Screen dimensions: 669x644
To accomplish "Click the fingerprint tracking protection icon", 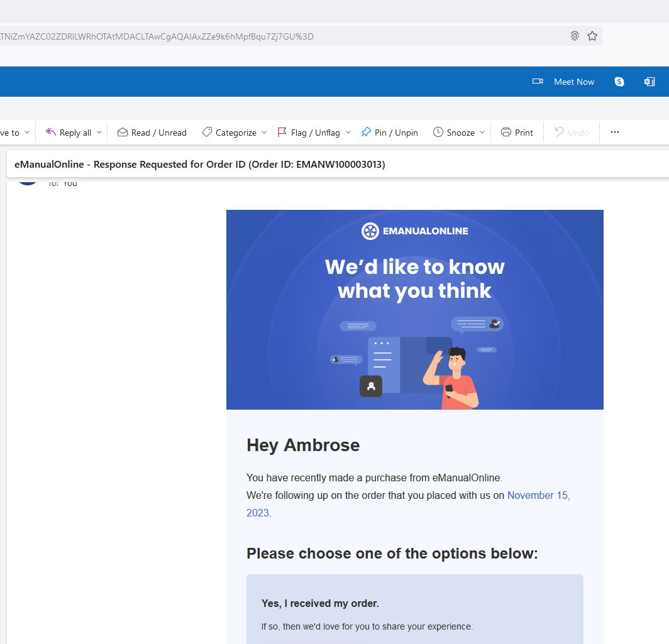I will (575, 36).
